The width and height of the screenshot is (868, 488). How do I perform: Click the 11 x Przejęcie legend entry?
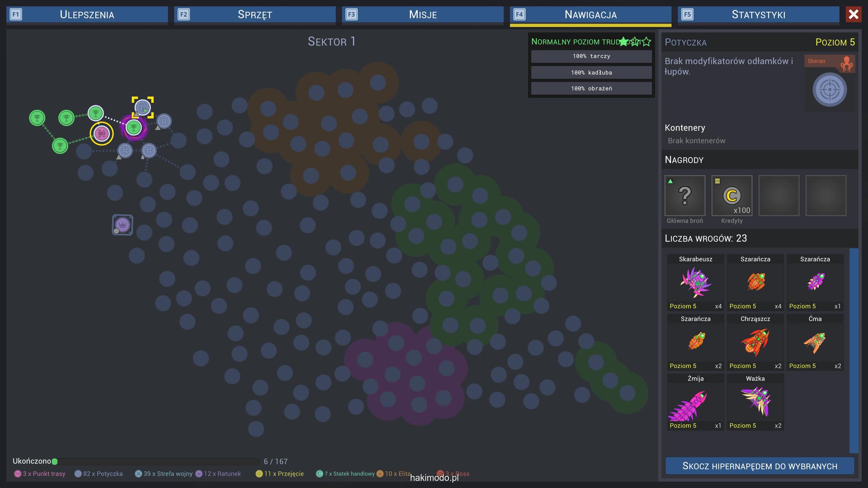tap(279, 474)
